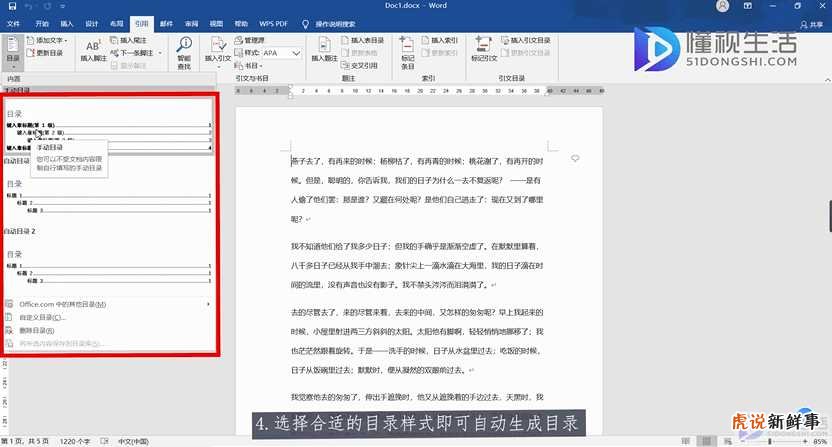Switch to the 布局 ribbon tab
Image resolution: width=832 pixels, height=447 pixels.
[117, 24]
